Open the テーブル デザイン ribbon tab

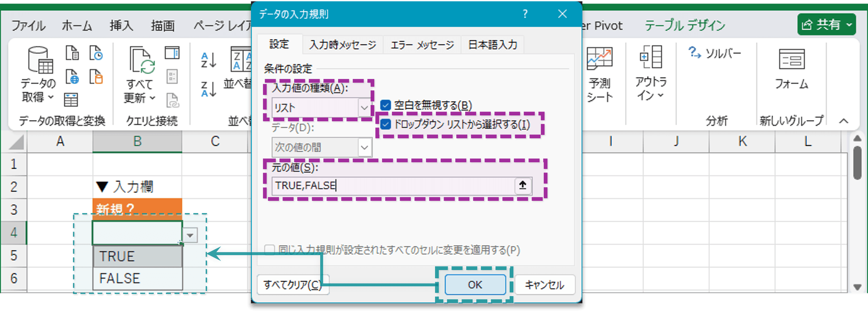pos(685,25)
